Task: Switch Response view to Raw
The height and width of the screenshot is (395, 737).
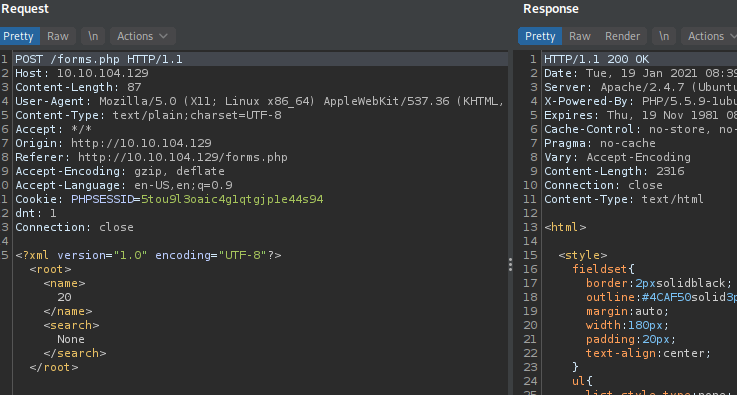Action: click(580, 36)
